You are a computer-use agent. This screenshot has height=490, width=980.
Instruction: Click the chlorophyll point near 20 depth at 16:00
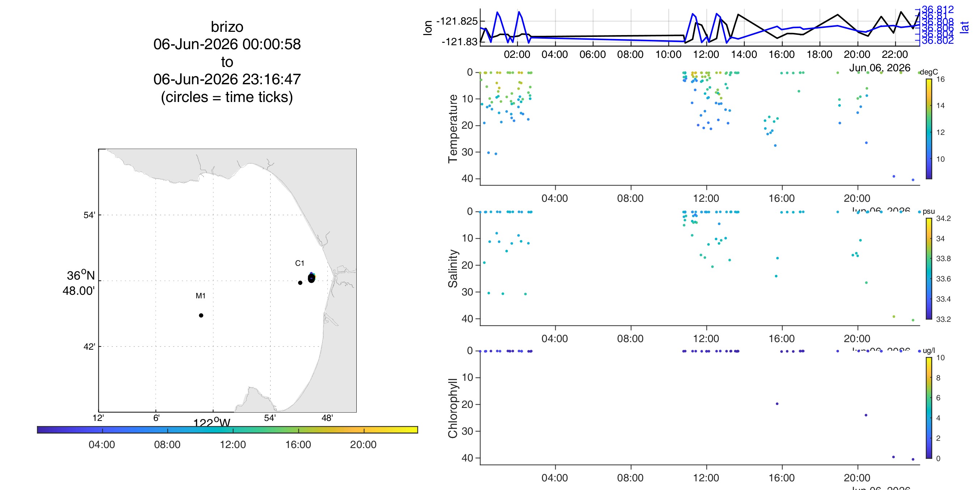(777, 404)
